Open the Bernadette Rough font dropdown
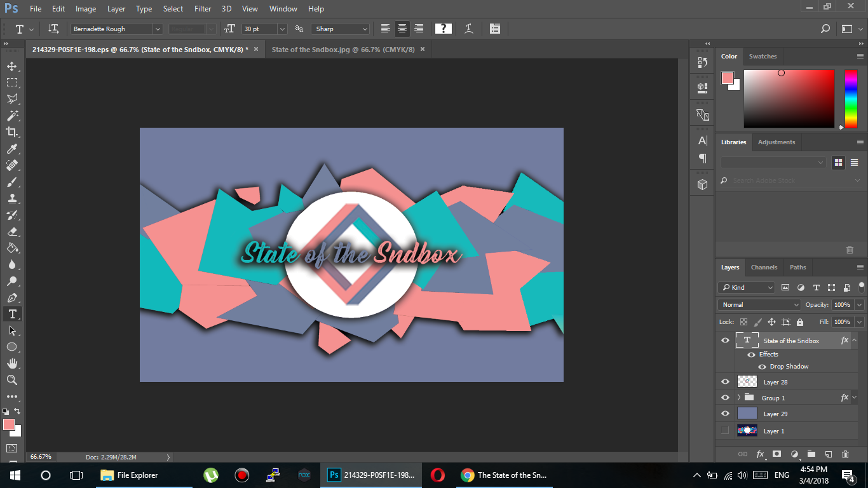 [158, 28]
